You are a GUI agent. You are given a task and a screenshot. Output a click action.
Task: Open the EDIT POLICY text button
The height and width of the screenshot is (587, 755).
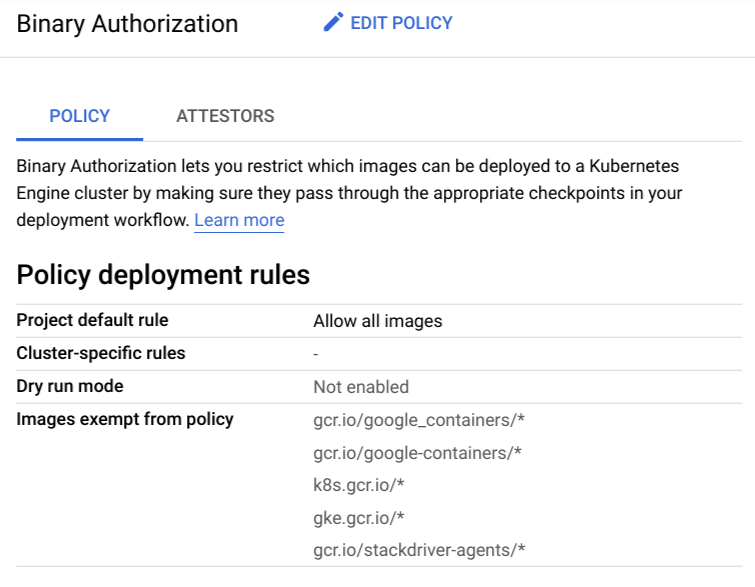tap(401, 23)
